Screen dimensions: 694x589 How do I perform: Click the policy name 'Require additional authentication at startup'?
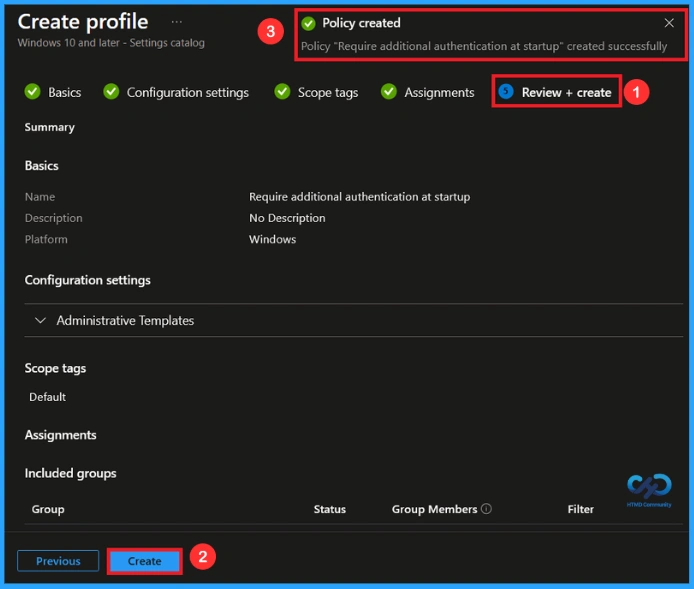(359, 197)
